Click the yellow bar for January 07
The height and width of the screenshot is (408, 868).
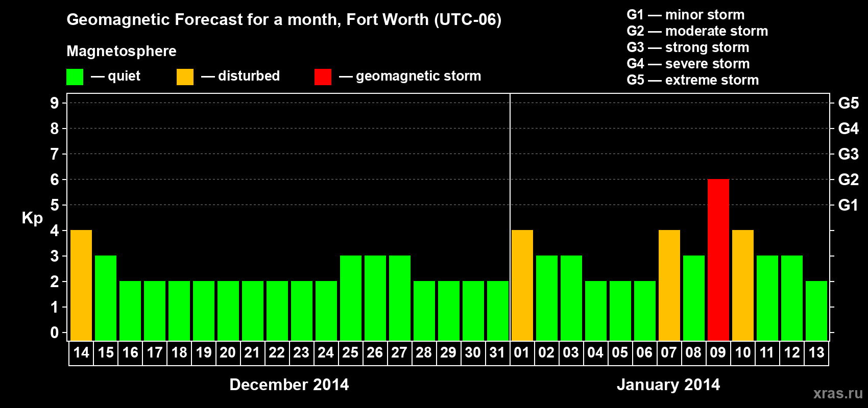click(x=669, y=286)
